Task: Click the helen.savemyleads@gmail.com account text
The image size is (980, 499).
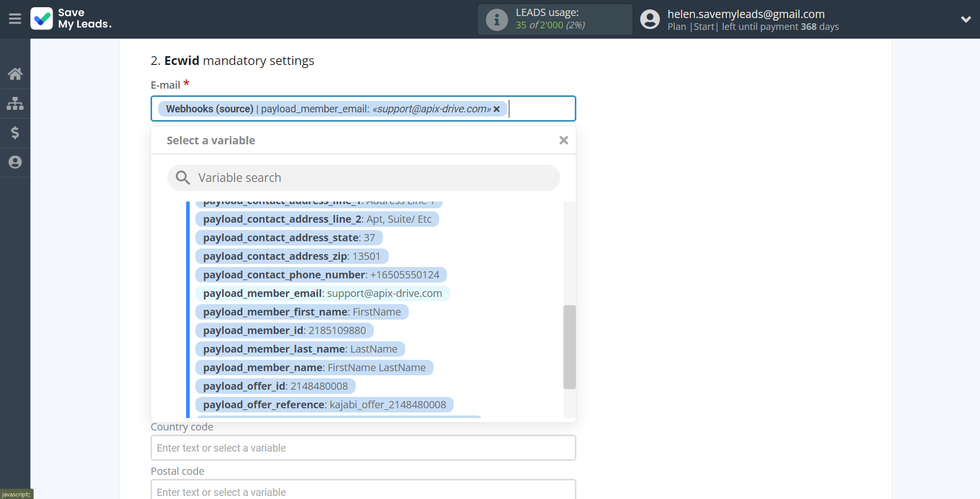Action: point(746,14)
